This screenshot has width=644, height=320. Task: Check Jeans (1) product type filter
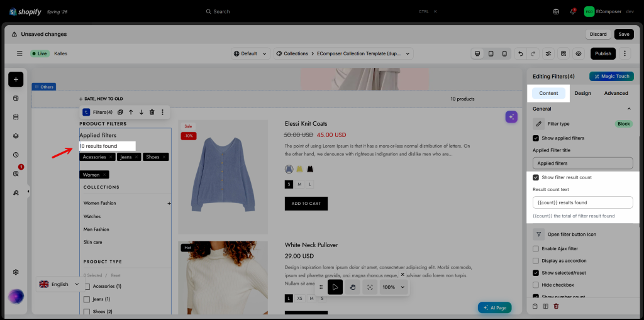click(87, 299)
